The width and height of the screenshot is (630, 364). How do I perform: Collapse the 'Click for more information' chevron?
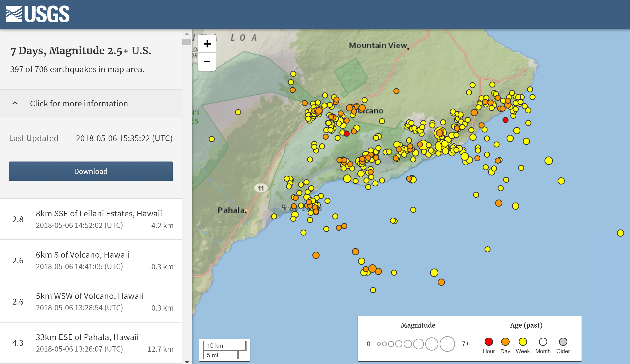pos(15,103)
